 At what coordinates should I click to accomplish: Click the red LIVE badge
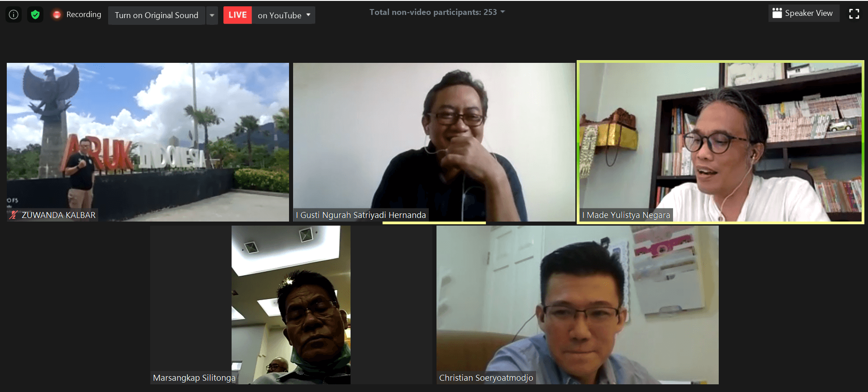[237, 15]
